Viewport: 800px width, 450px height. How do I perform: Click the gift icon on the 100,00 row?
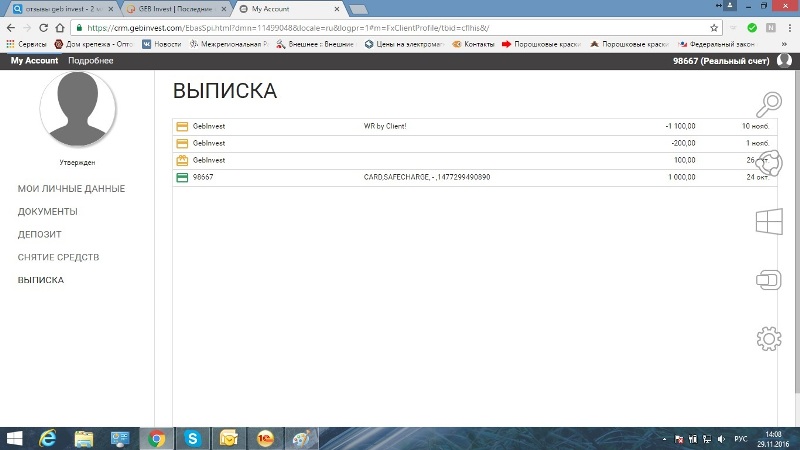182,160
